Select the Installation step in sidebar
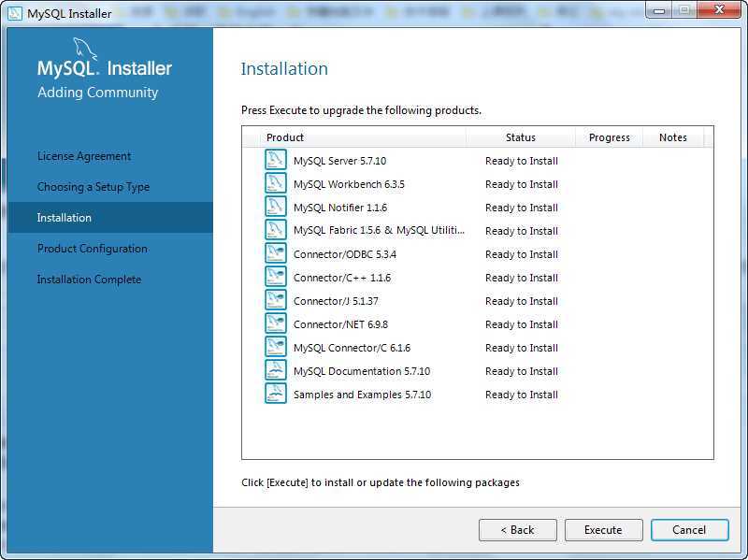This screenshot has width=748, height=560. (x=110, y=218)
